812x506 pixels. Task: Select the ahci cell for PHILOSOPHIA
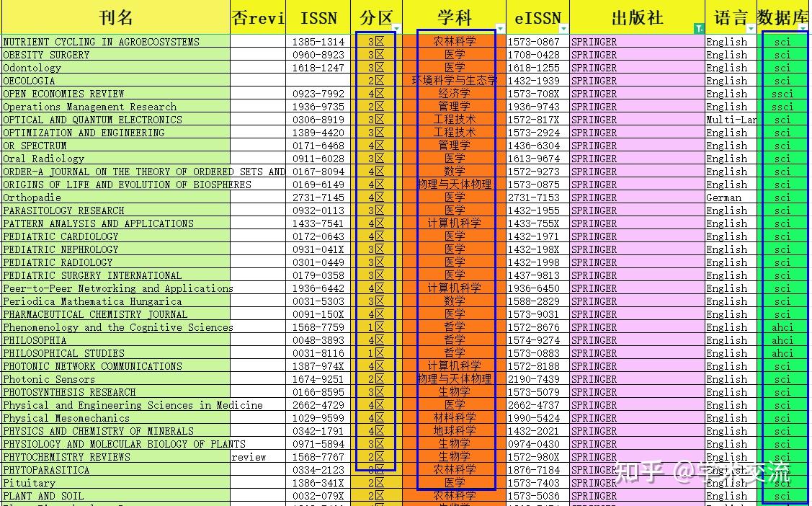coord(783,340)
